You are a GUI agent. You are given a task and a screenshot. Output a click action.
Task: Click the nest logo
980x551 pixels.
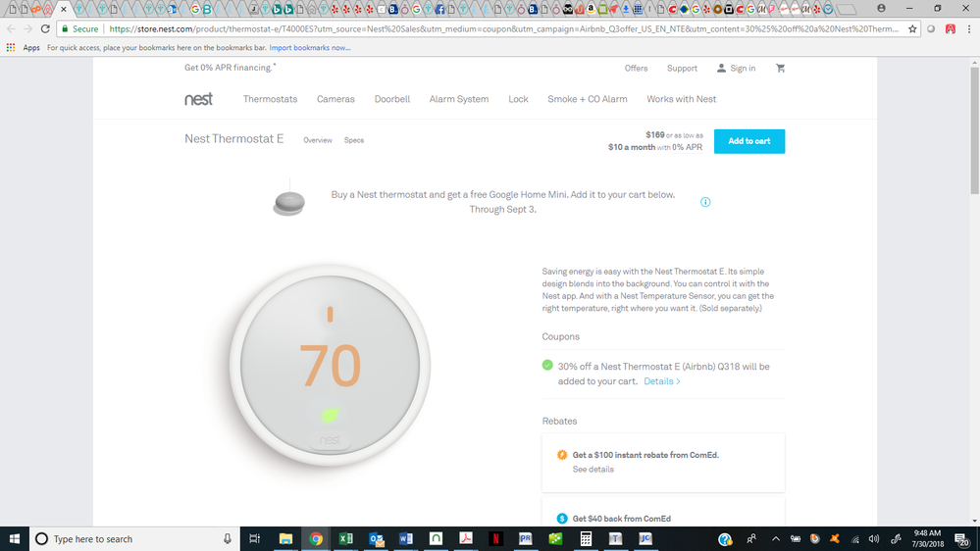tap(198, 99)
